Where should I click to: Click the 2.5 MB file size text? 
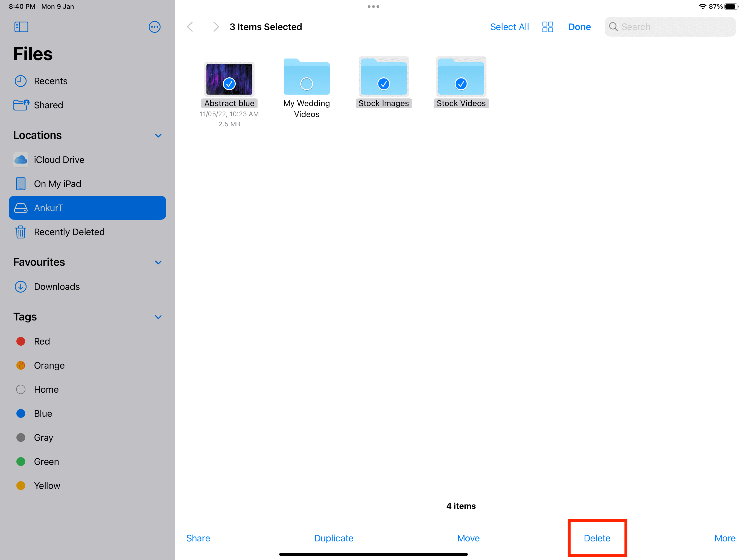[229, 124]
